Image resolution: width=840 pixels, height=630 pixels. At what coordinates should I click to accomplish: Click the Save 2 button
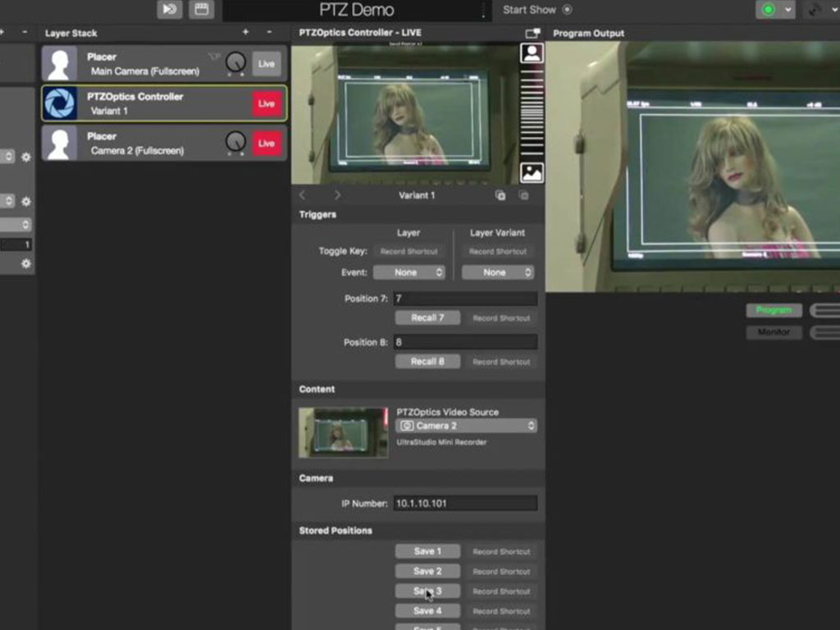(x=427, y=571)
